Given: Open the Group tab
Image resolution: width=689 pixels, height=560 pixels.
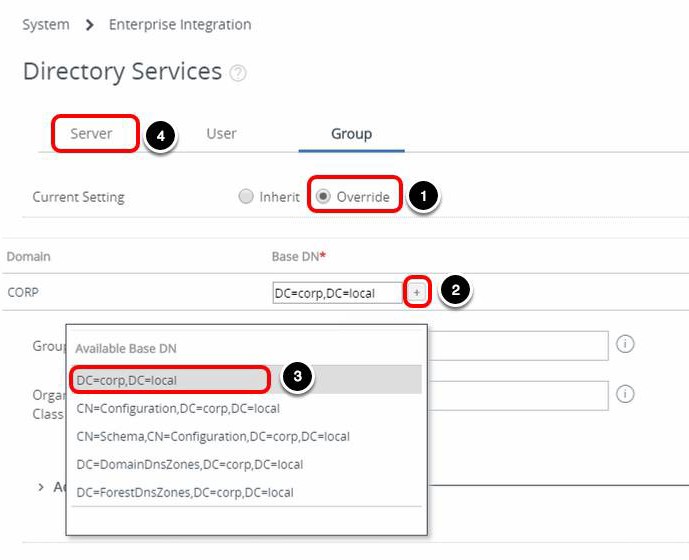Looking at the screenshot, I should (x=351, y=133).
